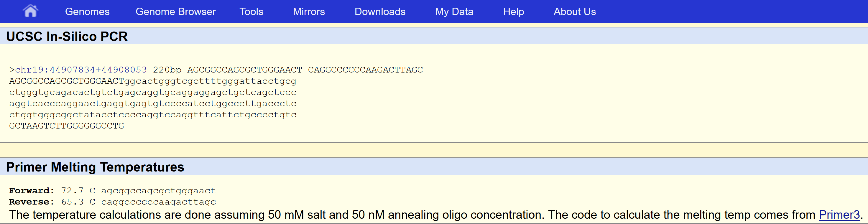Open the My Data menu
Image resolution: width=868 pixels, height=224 pixels.
pos(454,11)
